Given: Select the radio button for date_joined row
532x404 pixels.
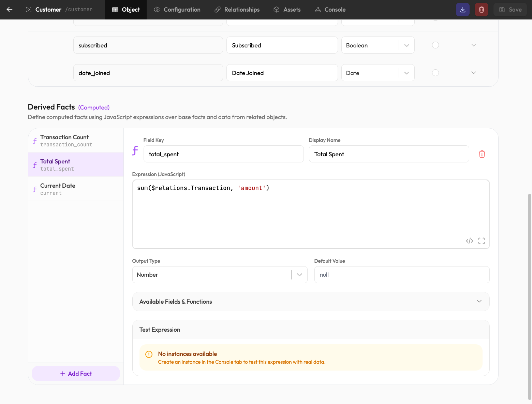Looking at the screenshot, I should [435, 73].
